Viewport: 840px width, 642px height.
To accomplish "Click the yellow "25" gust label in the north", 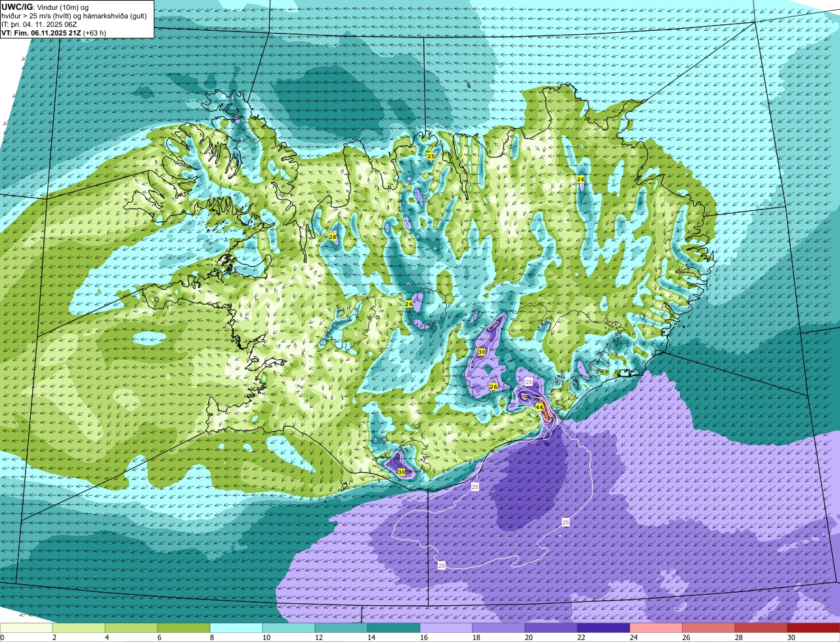I will coord(430,156).
